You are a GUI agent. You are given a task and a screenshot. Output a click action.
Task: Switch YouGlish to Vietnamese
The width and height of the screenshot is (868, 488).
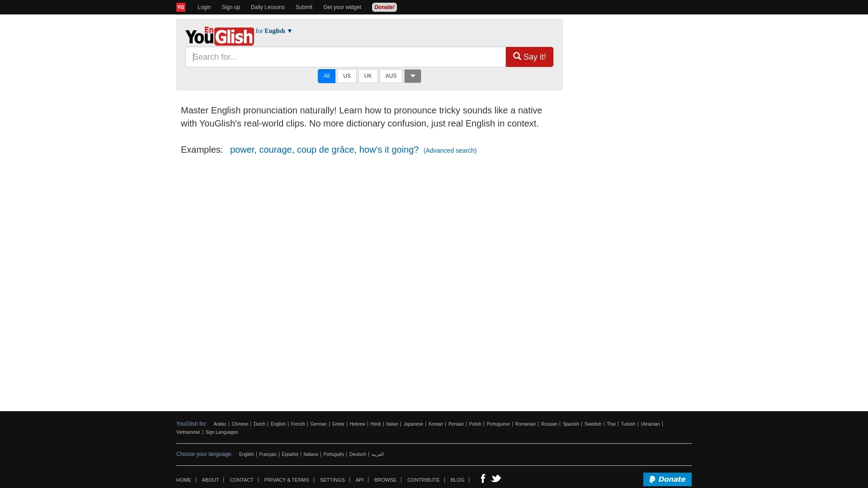pyautogui.click(x=188, y=432)
